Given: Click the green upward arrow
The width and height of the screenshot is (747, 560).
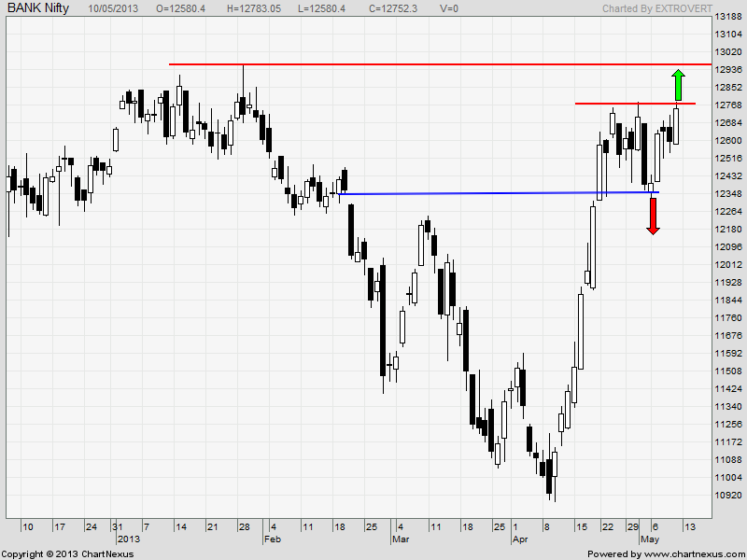Looking at the screenshot, I should (678, 85).
